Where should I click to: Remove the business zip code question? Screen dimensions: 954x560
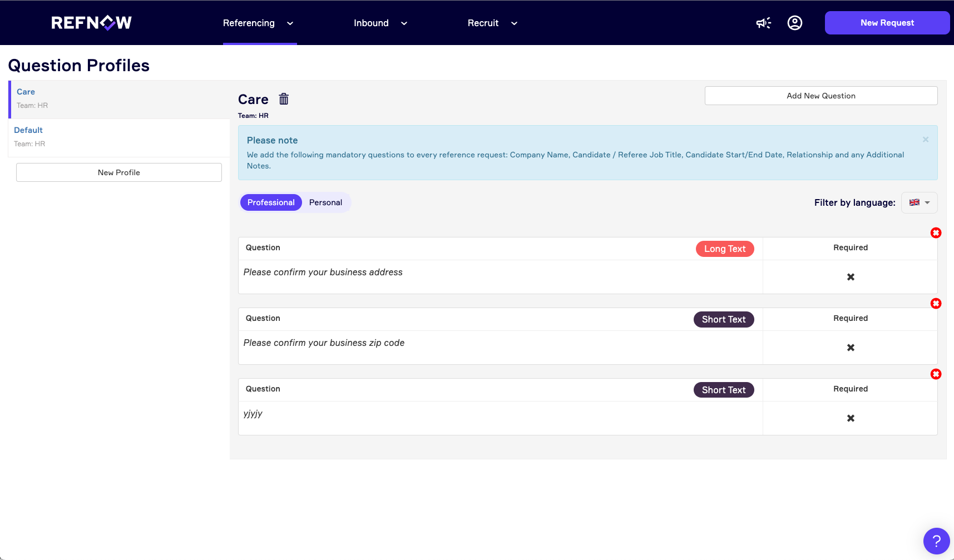click(936, 304)
